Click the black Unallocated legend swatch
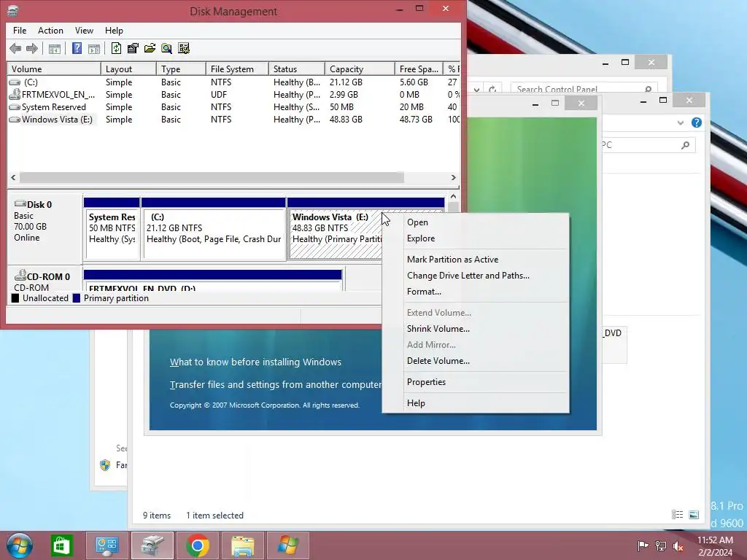The width and height of the screenshot is (747, 560). click(15, 298)
